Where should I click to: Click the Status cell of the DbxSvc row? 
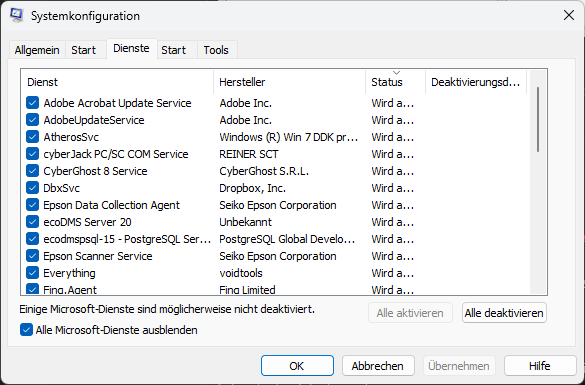point(392,188)
